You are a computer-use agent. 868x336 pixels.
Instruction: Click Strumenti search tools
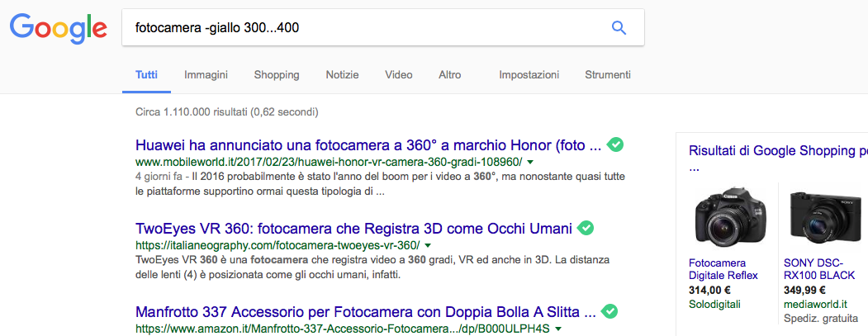coord(607,74)
